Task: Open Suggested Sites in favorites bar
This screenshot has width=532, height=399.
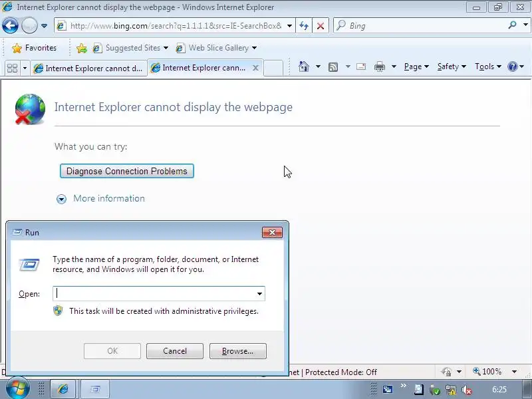Action: click(130, 48)
